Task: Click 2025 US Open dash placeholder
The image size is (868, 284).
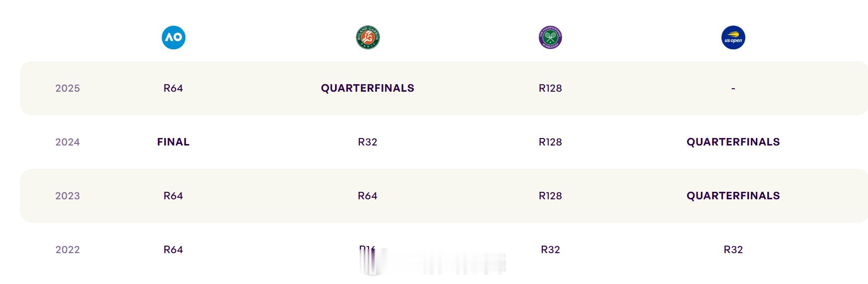Action: click(733, 88)
